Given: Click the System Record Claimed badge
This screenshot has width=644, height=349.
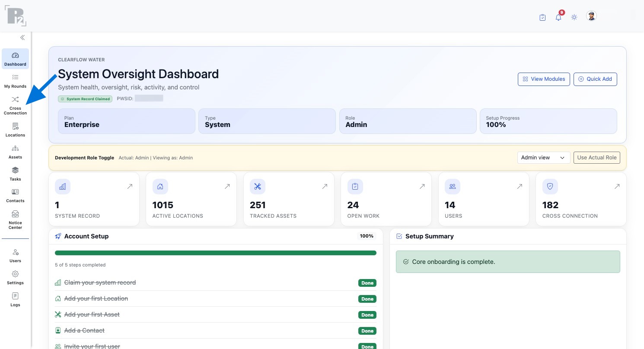Looking at the screenshot, I should click(x=85, y=99).
